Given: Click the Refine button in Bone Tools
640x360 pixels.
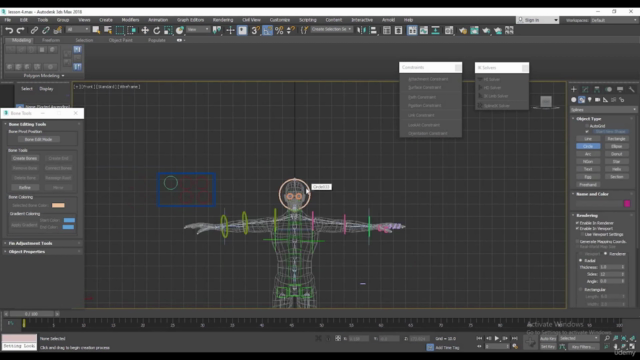Looking at the screenshot, I should point(25,188).
